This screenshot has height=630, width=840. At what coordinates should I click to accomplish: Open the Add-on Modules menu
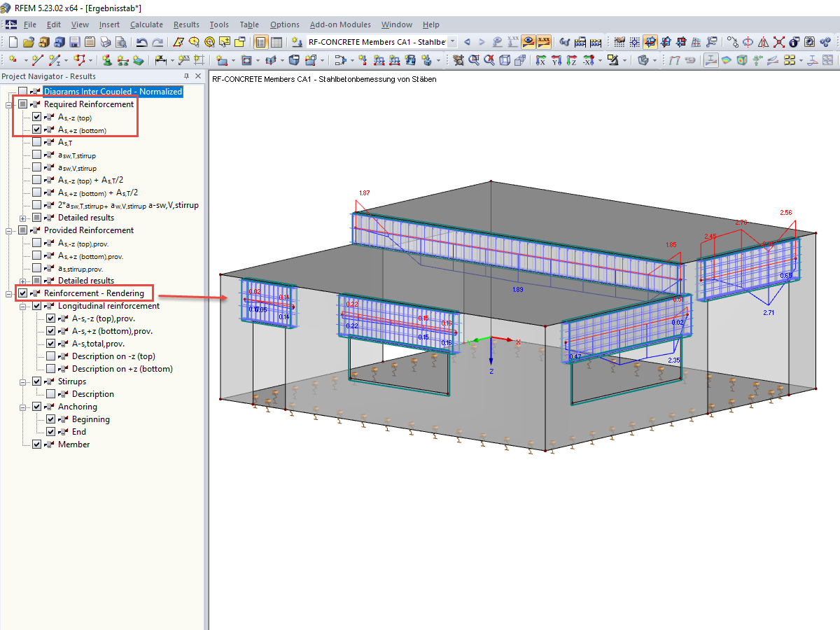click(x=340, y=24)
